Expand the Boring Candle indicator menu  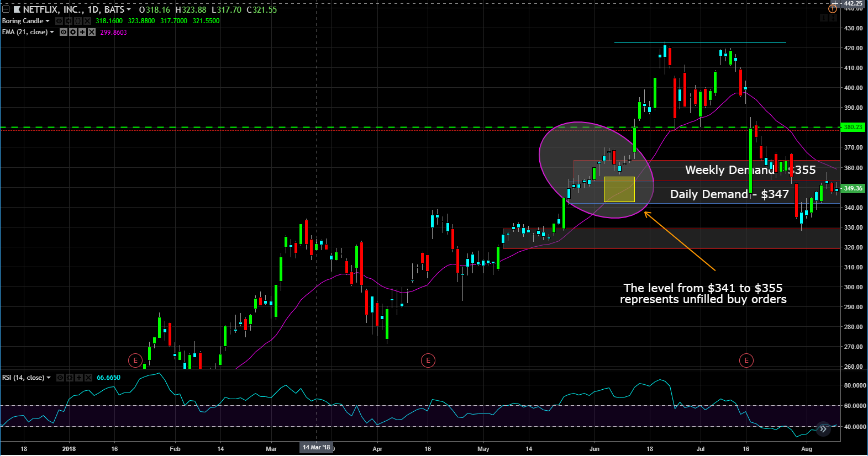coord(48,21)
